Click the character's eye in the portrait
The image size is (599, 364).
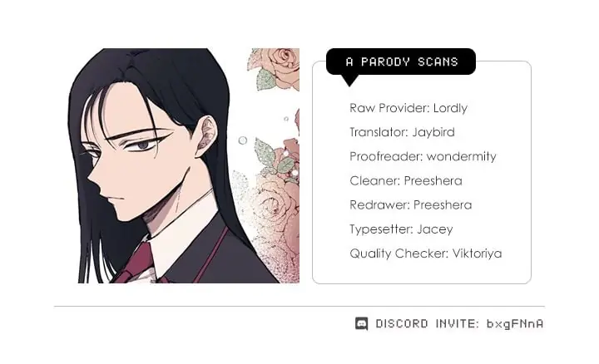(x=144, y=145)
